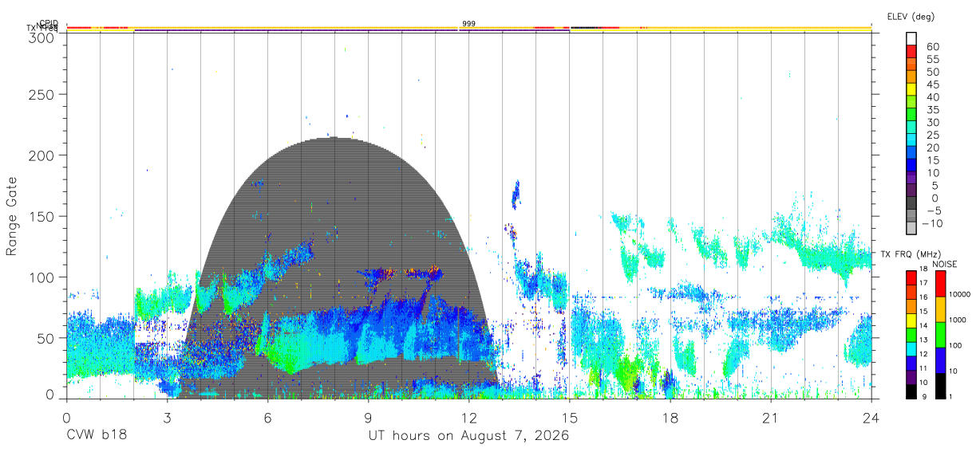Click x-axis tick label 21
This screenshot has width=980, height=452.
(x=771, y=418)
